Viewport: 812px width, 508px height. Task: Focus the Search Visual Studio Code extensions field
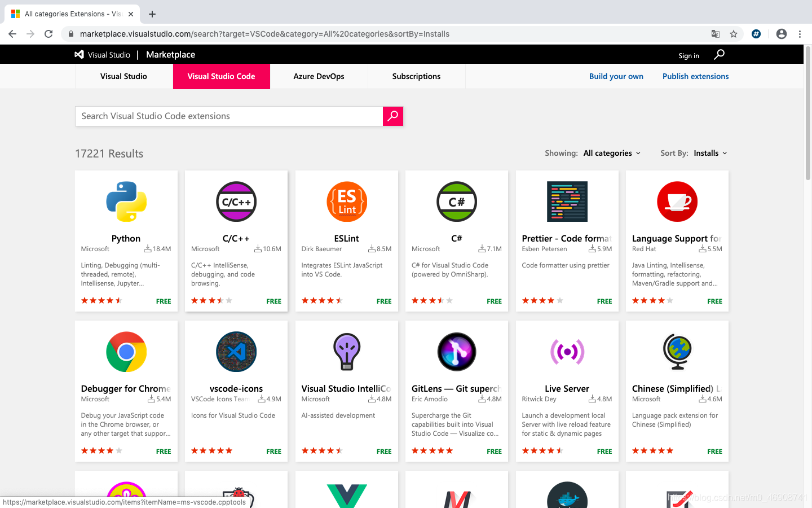(229, 116)
